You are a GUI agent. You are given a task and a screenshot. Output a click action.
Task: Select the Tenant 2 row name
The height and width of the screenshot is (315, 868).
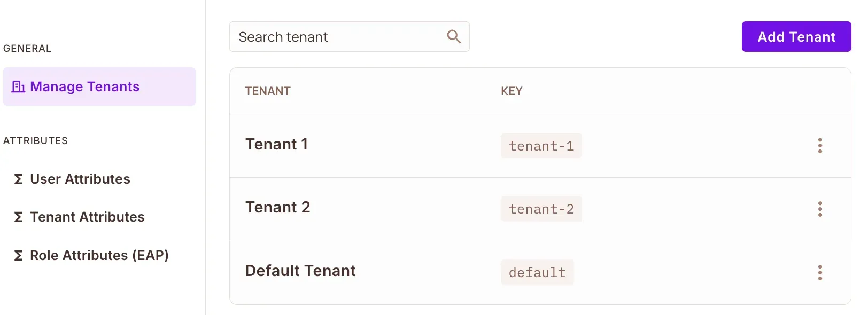coord(277,208)
